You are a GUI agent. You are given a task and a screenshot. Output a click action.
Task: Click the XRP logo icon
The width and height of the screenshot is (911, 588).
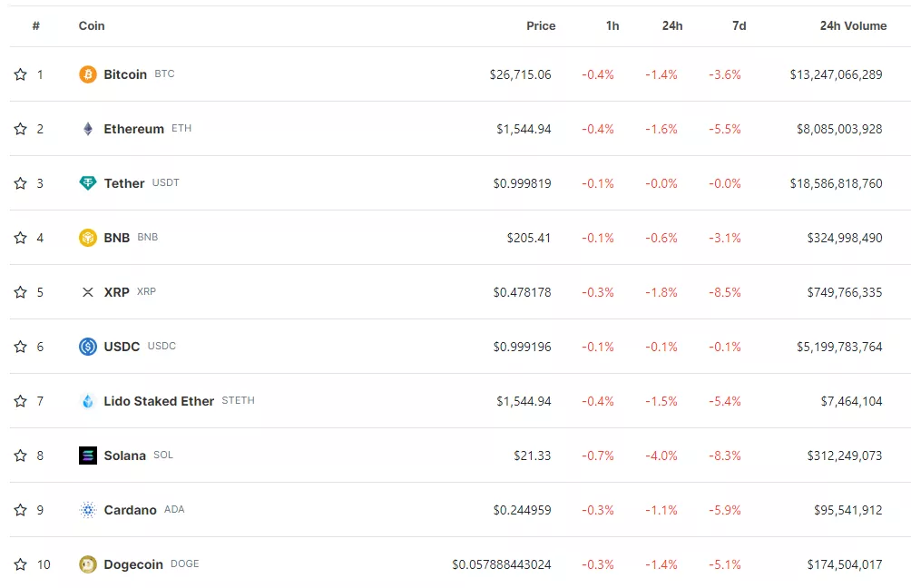tap(88, 292)
